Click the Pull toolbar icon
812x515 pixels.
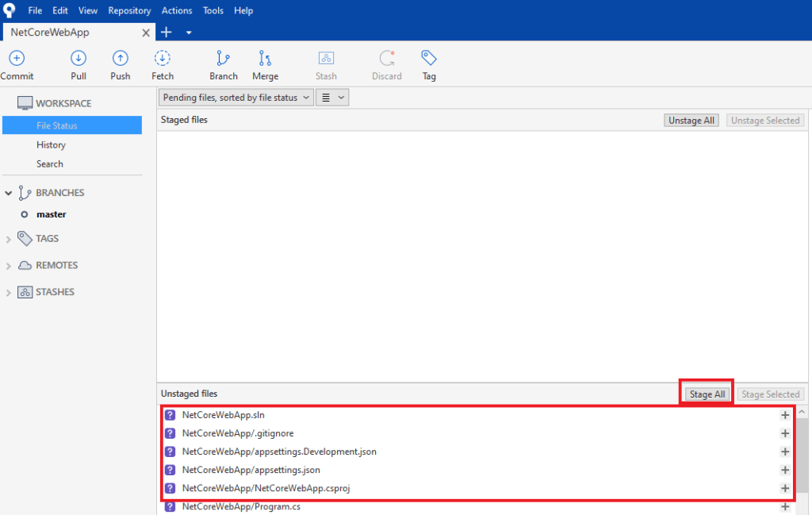[79, 58]
